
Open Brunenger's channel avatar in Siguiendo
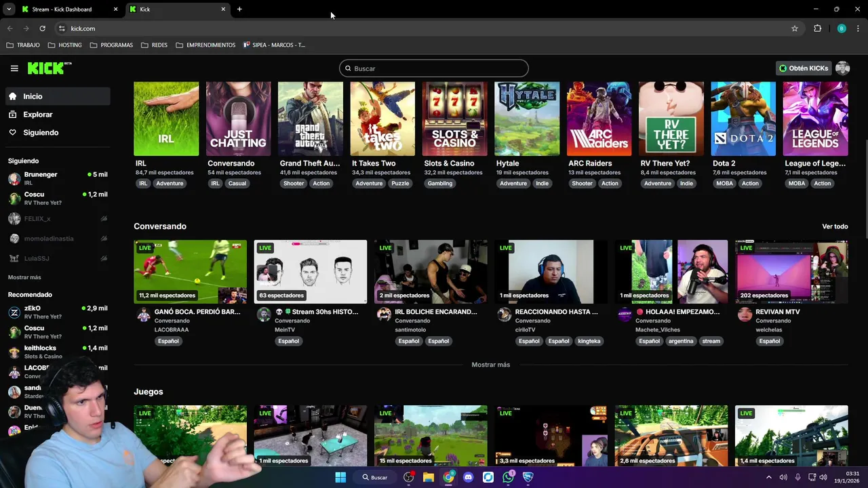click(14, 179)
